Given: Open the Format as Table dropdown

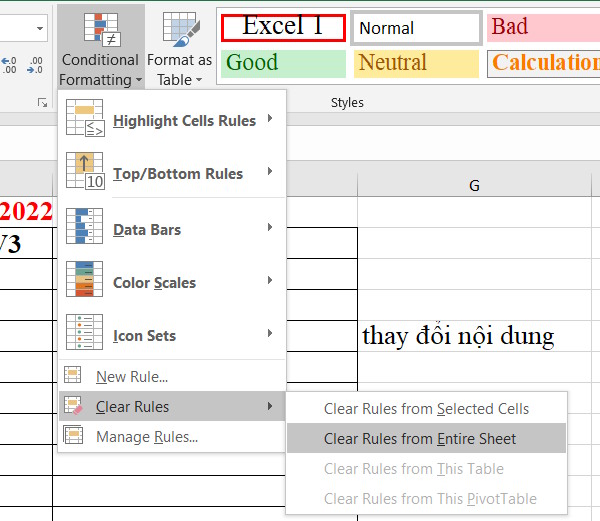Looking at the screenshot, I should click(x=179, y=48).
